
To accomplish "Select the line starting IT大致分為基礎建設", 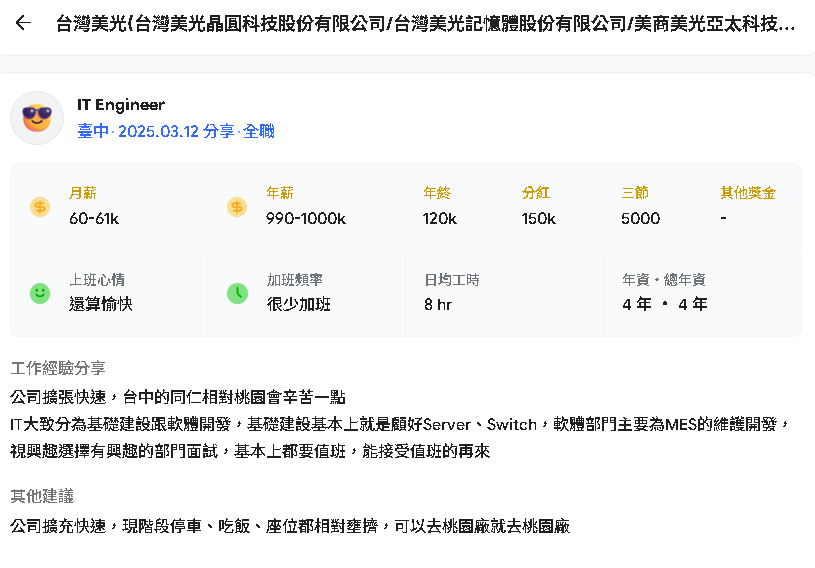I will tap(401, 425).
